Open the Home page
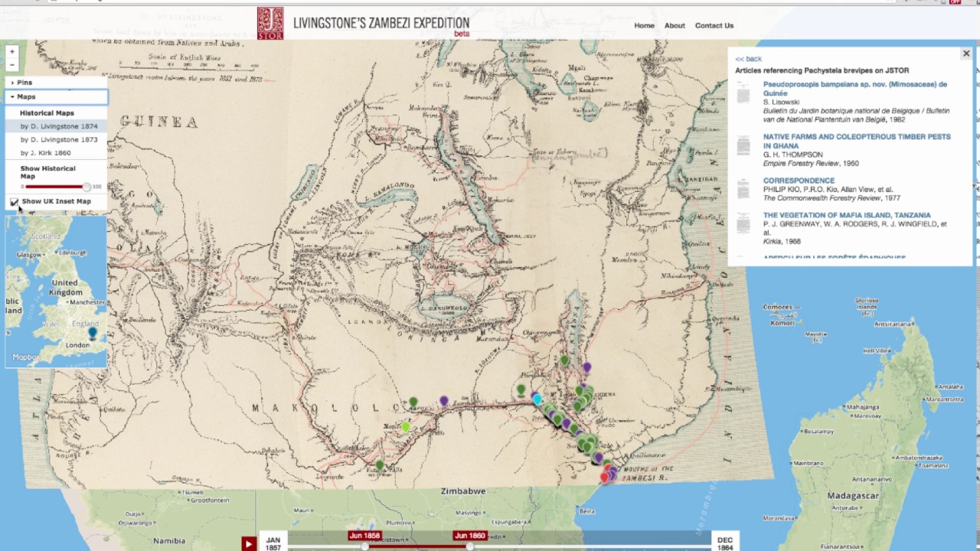The height and width of the screenshot is (551, 980). 644,25
